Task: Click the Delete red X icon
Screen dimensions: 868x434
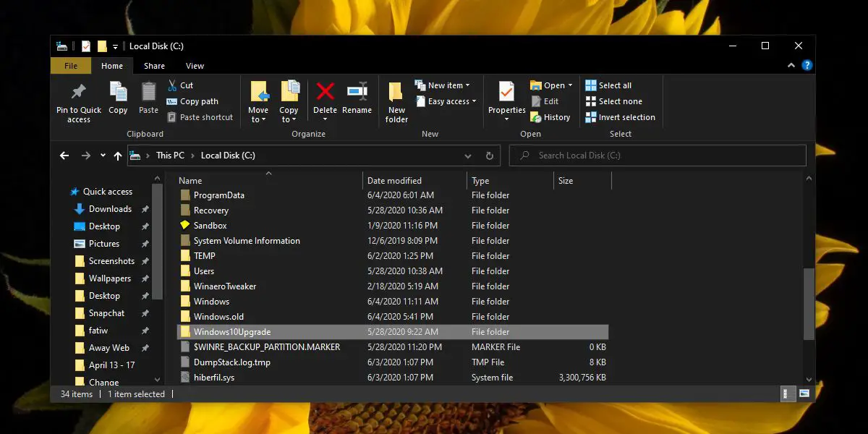Action: (x=325, y=92)
